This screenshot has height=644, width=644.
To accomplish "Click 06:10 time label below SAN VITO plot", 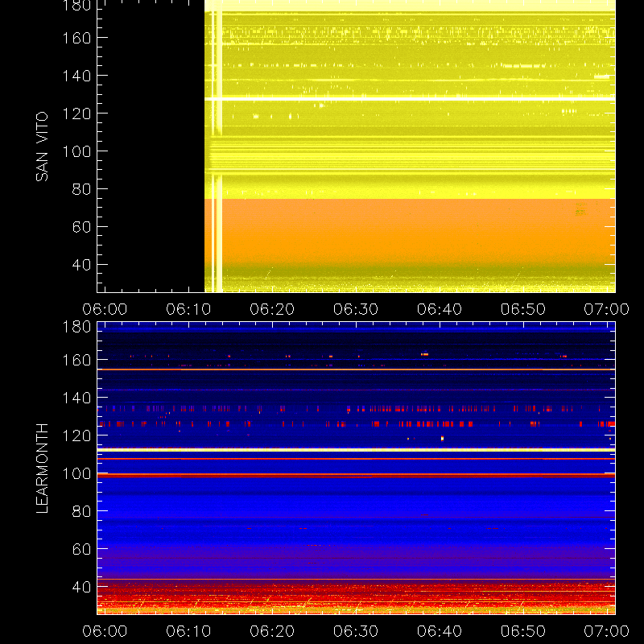I will [x=188, y=309].
